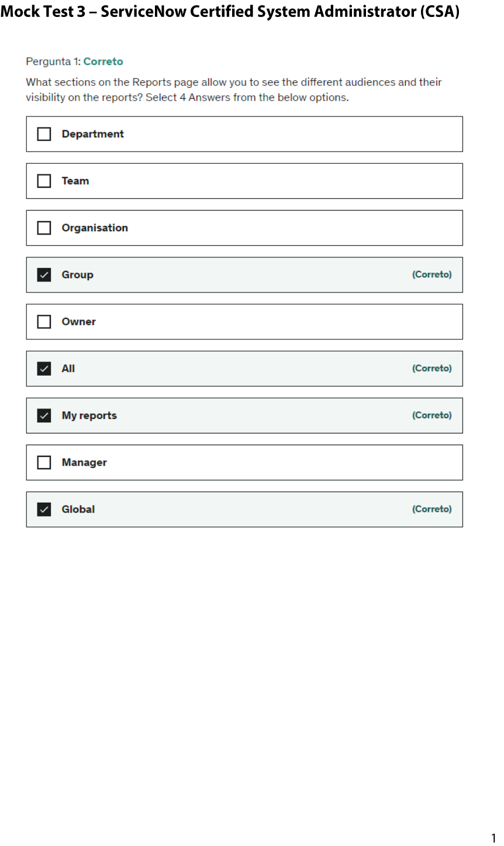Deselect the My reports checkbox

44,415
